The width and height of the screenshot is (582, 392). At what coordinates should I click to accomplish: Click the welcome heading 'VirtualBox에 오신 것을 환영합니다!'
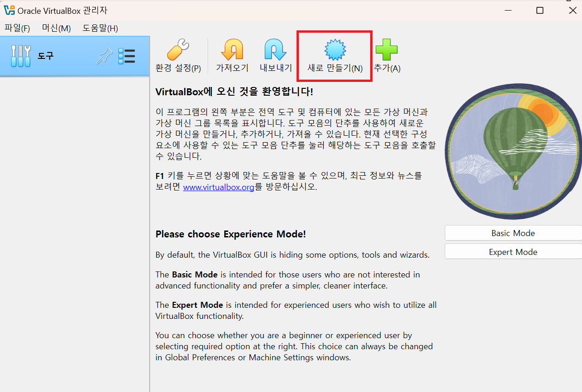click(234, 92)
